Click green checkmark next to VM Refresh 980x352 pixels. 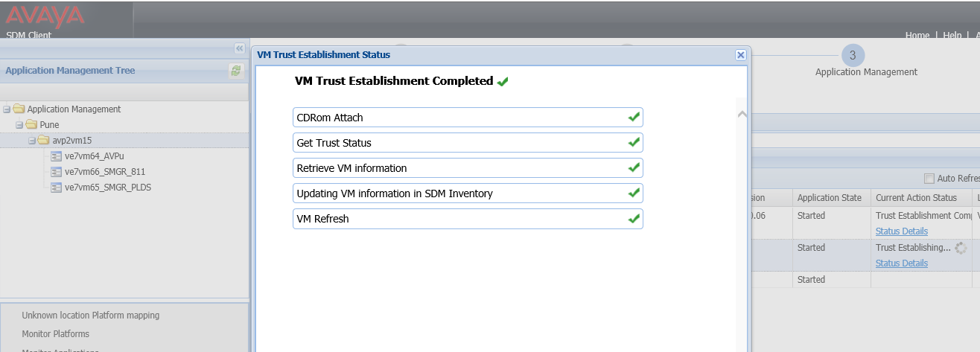tap(634, 218)
